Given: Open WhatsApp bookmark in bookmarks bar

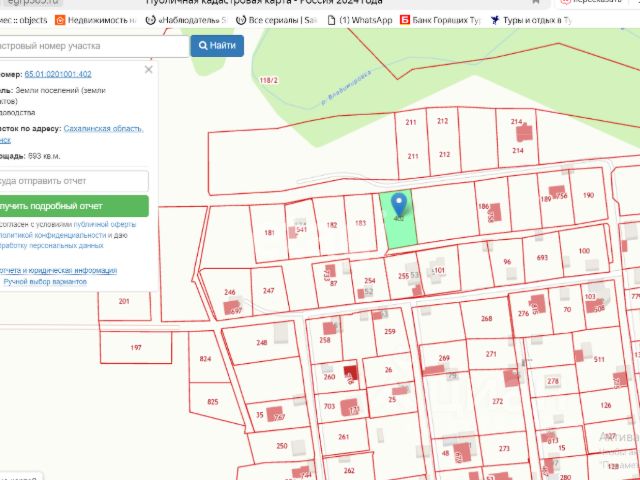Looking at the screenshot, I should (360, 20).
